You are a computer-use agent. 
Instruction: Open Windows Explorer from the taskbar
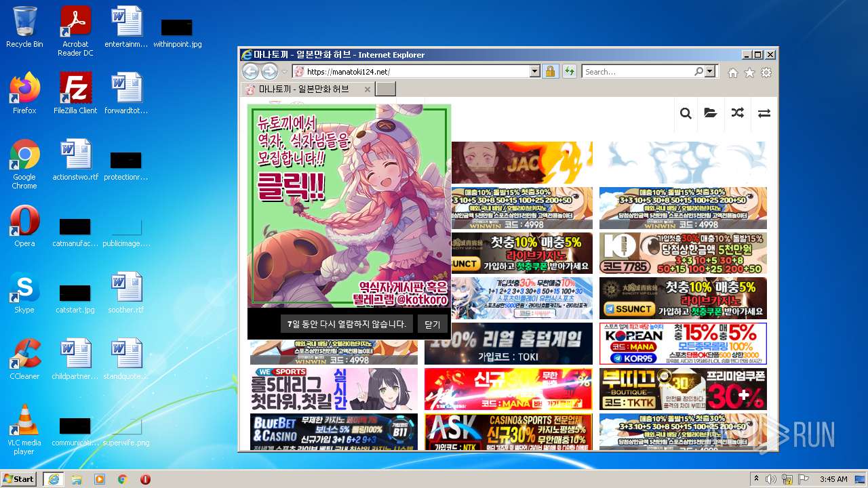[x=77, y=479]
